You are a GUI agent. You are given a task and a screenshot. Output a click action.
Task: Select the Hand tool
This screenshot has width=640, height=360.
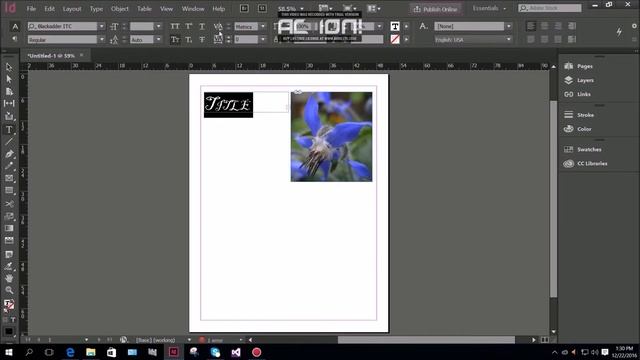coord(9,278)
